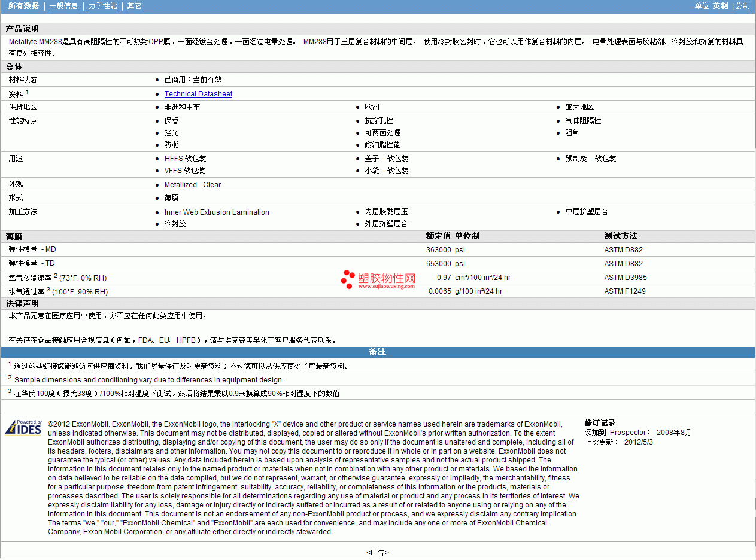Click the 阻氧 feature item
Viewport: 756px width, 560px height.
coord(572,133)
